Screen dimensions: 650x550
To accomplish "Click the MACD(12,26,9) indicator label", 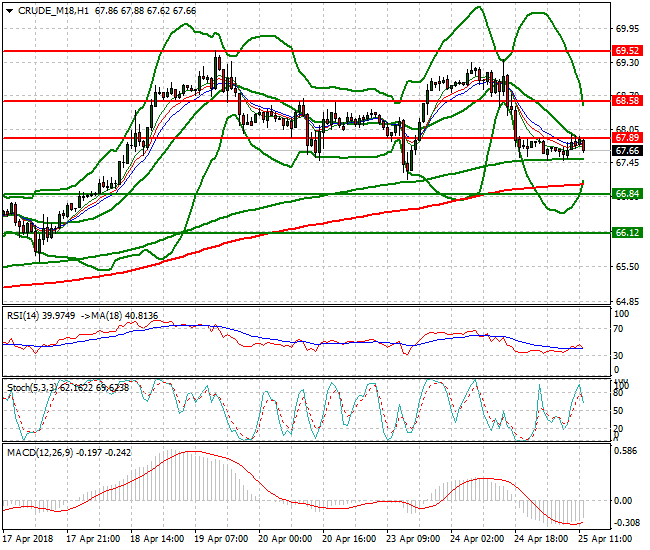I will click(x=40, y=453).
